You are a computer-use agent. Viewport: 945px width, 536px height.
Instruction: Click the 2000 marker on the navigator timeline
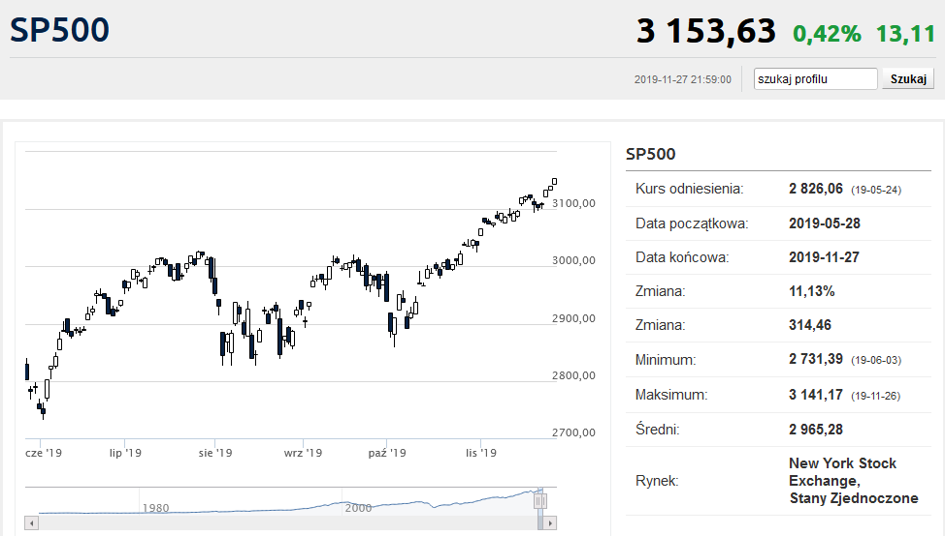(x=358, y=508)
